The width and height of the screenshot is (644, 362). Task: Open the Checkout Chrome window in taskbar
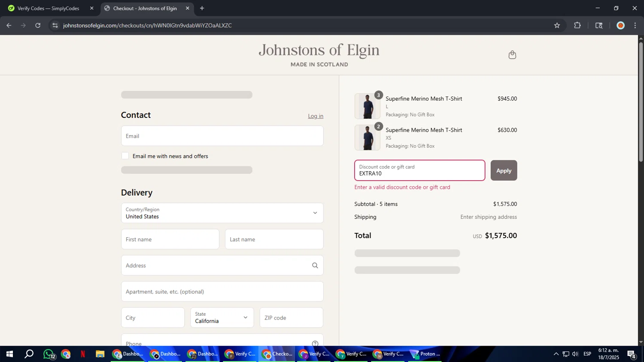point(277,354)
